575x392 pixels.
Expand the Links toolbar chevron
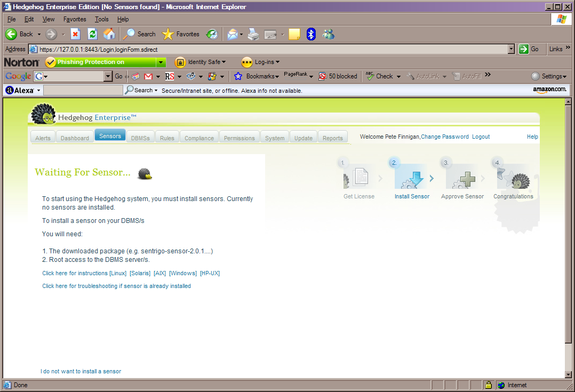(x=568, y=47)
